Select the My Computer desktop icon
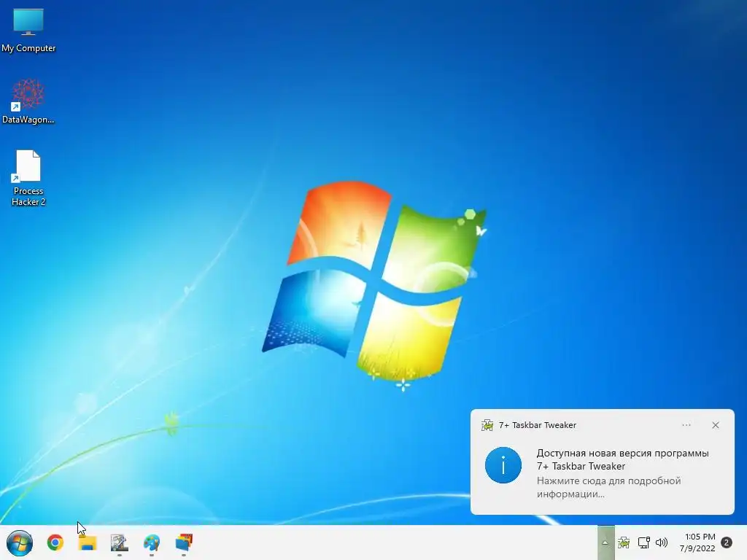This screenshot has width=747, height=560. click(28, 30)
